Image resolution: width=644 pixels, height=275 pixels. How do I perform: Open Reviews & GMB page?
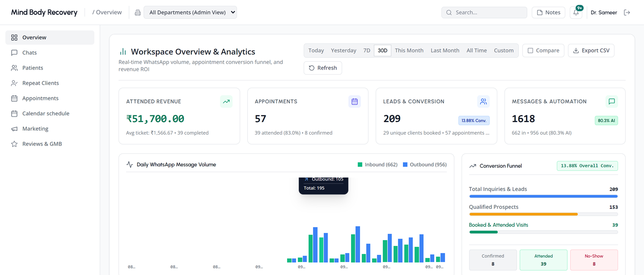pos(50,144)
